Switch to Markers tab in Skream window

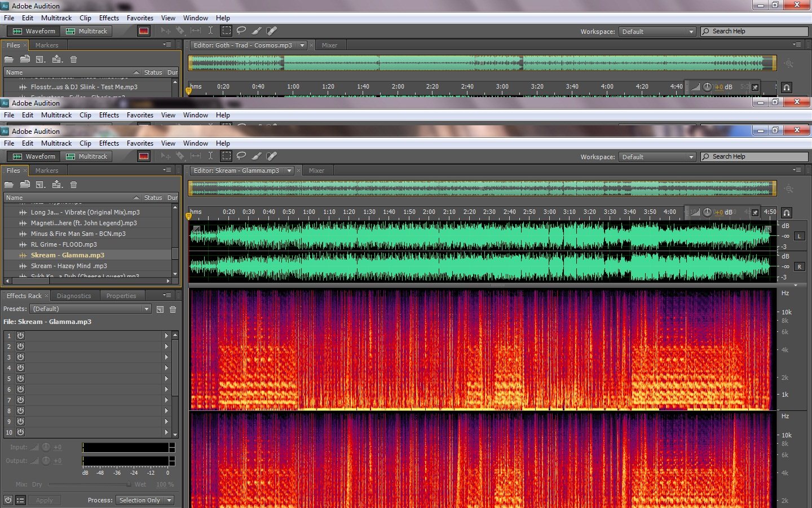47,170
